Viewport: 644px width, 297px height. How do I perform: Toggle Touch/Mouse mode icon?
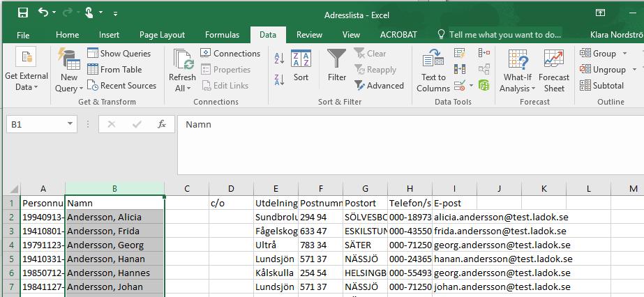coord(89,13)
